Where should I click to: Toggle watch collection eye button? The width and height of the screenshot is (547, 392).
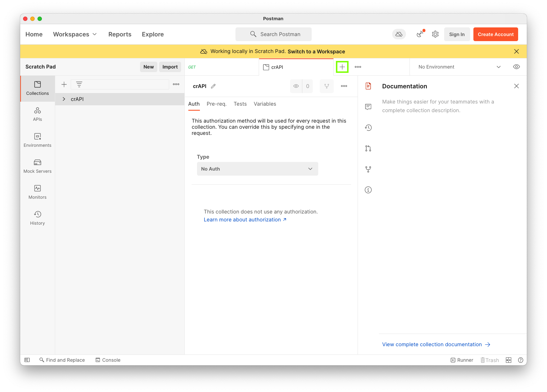pyautogui.click(x=296, y=86)
